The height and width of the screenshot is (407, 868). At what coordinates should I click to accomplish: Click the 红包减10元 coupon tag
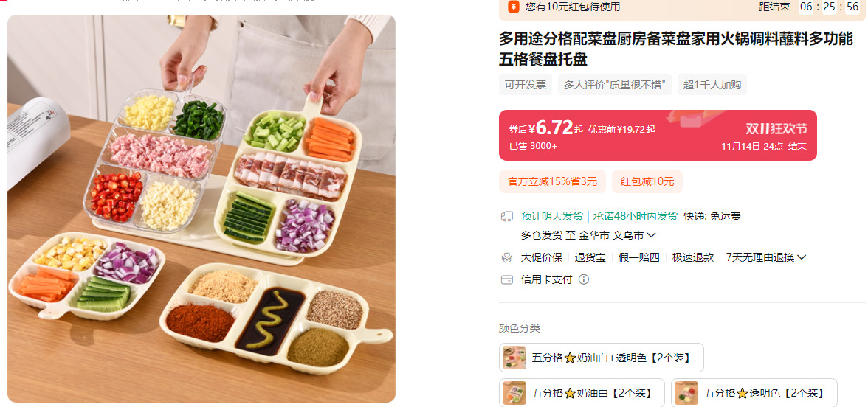coord(647,181)
